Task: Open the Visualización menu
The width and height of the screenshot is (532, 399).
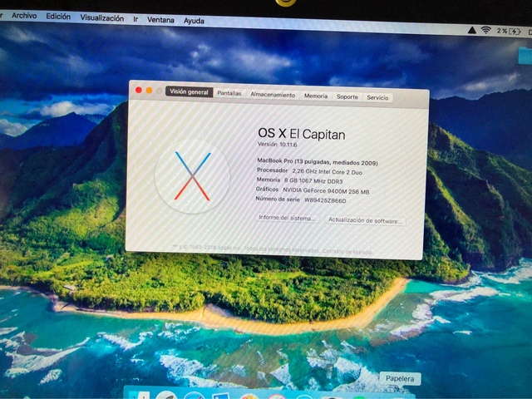Action: pyautogui.click(x=102, y=17)
